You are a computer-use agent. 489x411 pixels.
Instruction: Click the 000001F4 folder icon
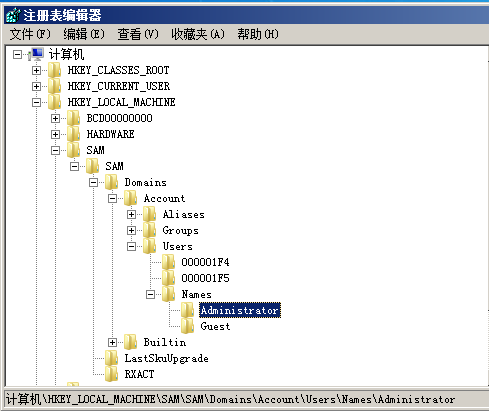tap(169, 262)
